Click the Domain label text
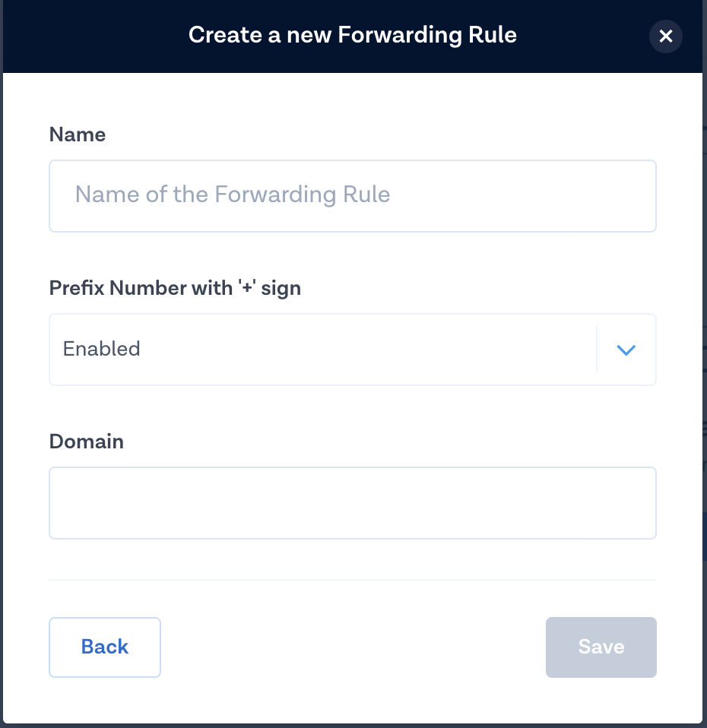707x728 pixels. (x=87, y=442)
